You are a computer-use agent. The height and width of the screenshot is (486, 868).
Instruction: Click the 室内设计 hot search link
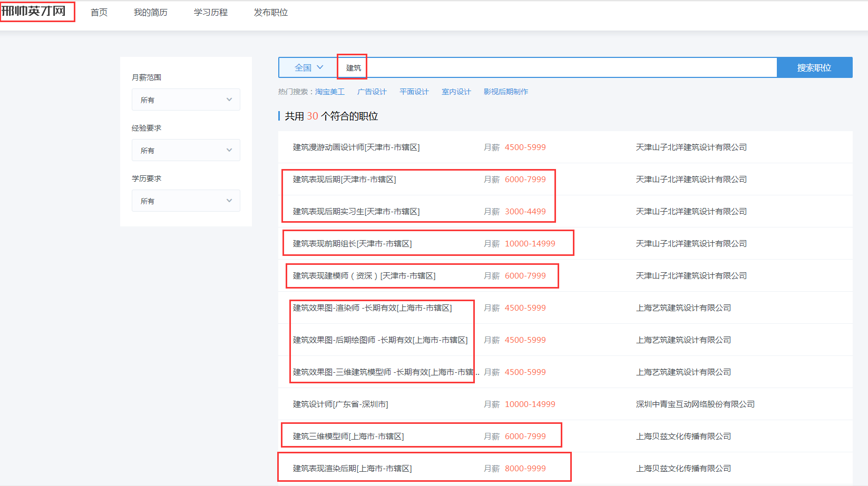pos(456,92)
